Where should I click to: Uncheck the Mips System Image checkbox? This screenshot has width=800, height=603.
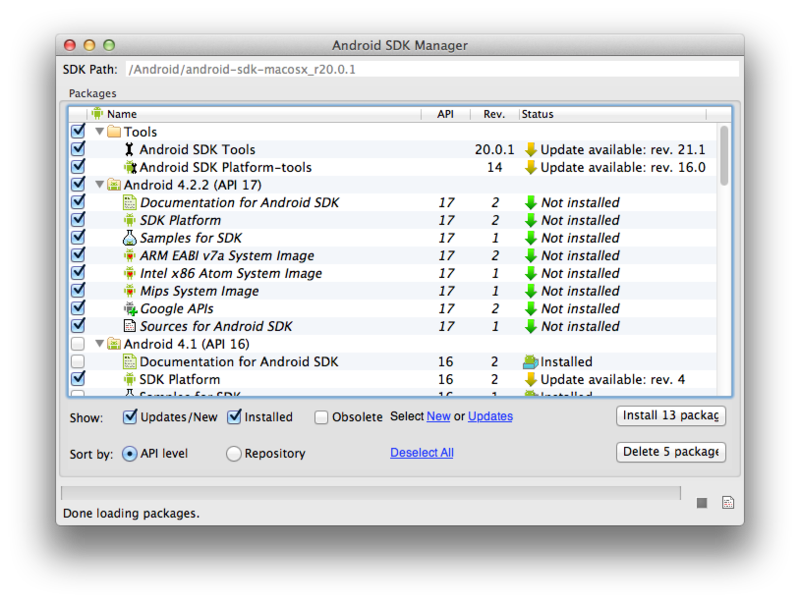click(x=78, y=290)
